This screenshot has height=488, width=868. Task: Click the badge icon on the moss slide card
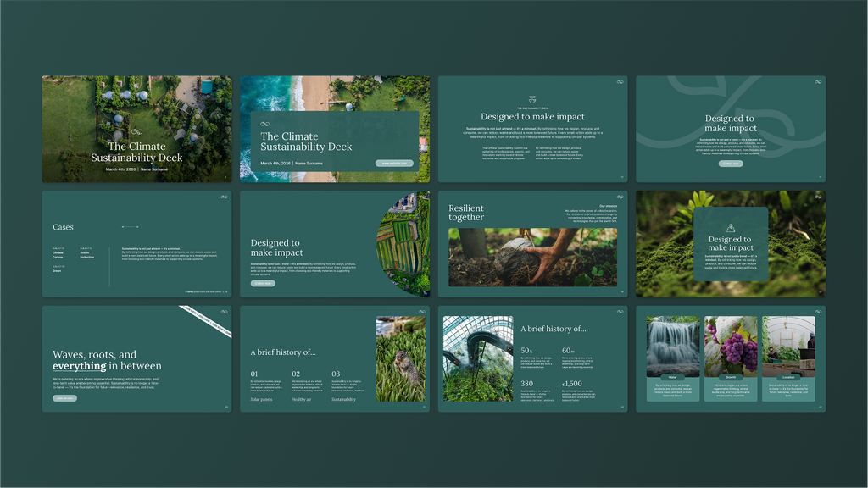(x=730, y=227)
